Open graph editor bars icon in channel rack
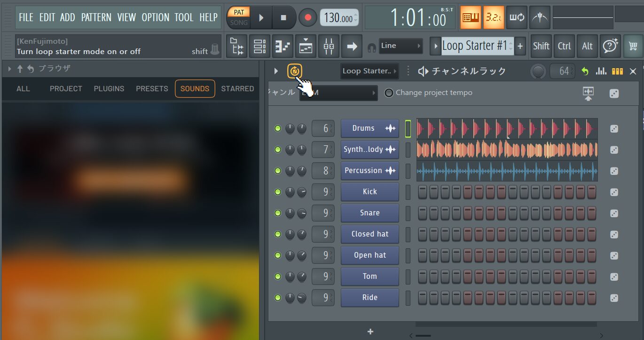This screenshot has height=340, width=644. pyautogui.click(x=601, y=71)
